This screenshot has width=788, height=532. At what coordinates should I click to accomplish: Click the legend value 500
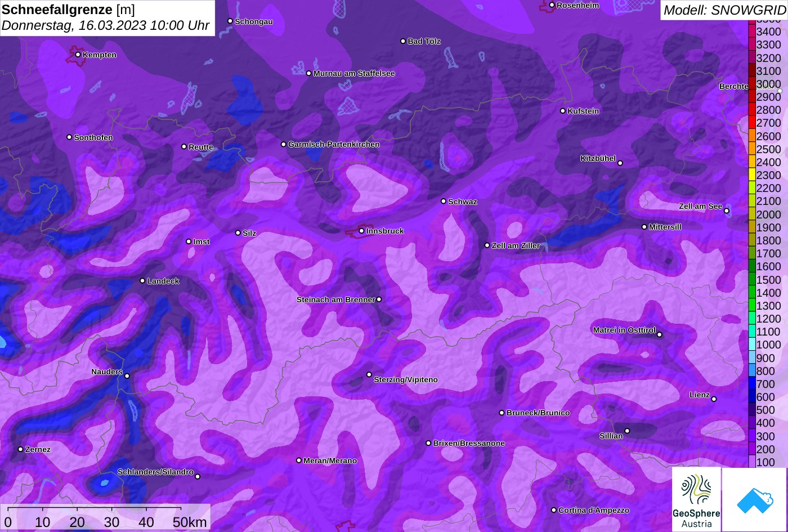pyautogui.click(x=765, y=410)
